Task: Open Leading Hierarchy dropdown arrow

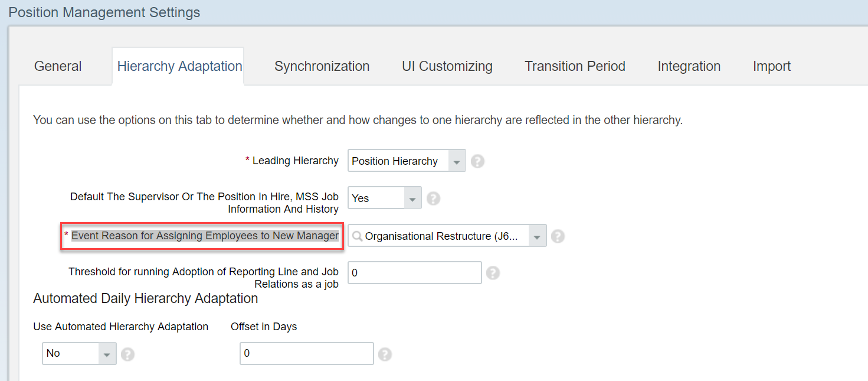Action: click(457, 161)
